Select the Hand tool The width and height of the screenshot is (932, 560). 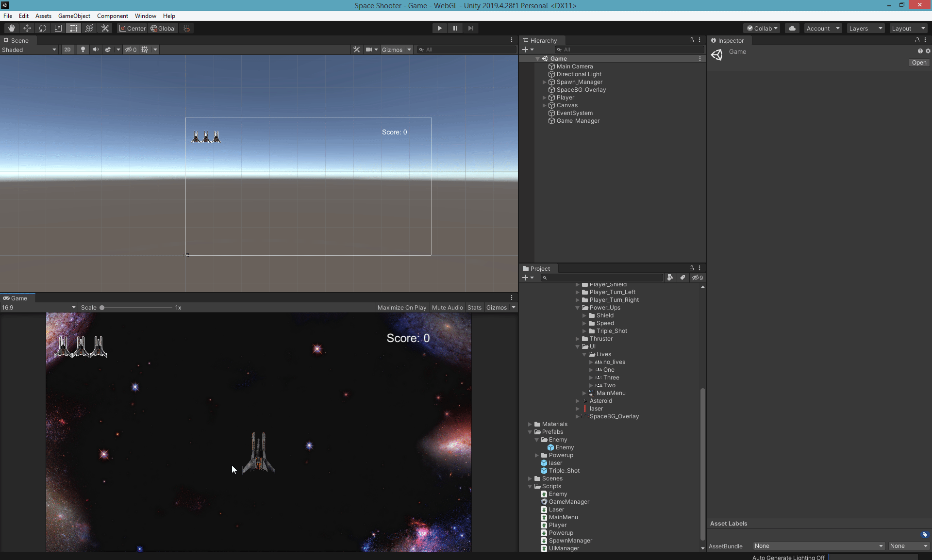[x=12, y=28]
